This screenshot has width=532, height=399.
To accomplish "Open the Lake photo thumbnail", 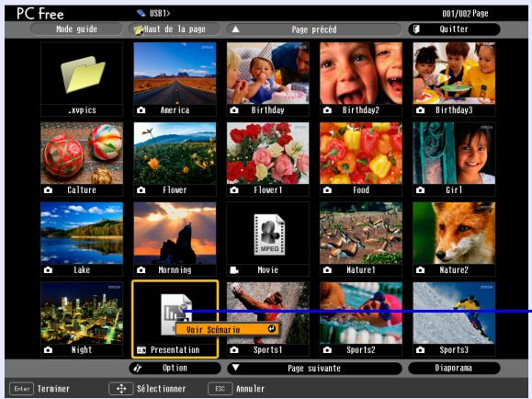I will pyautogui.click(x=82, y=233).
